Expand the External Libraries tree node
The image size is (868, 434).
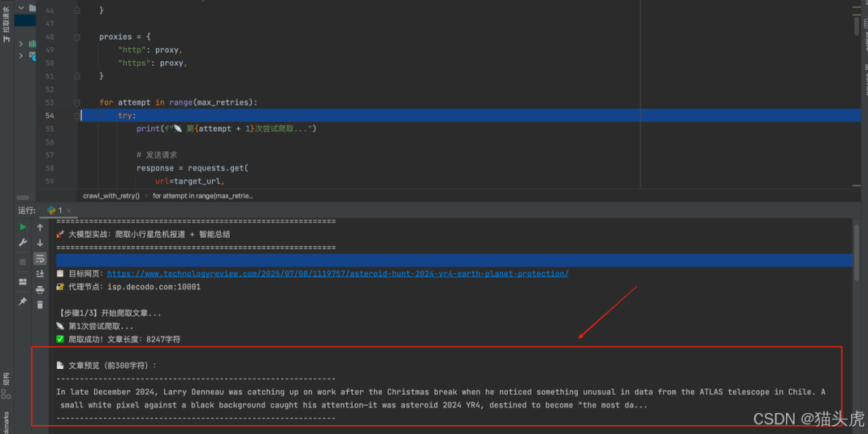tap(21, 43)
